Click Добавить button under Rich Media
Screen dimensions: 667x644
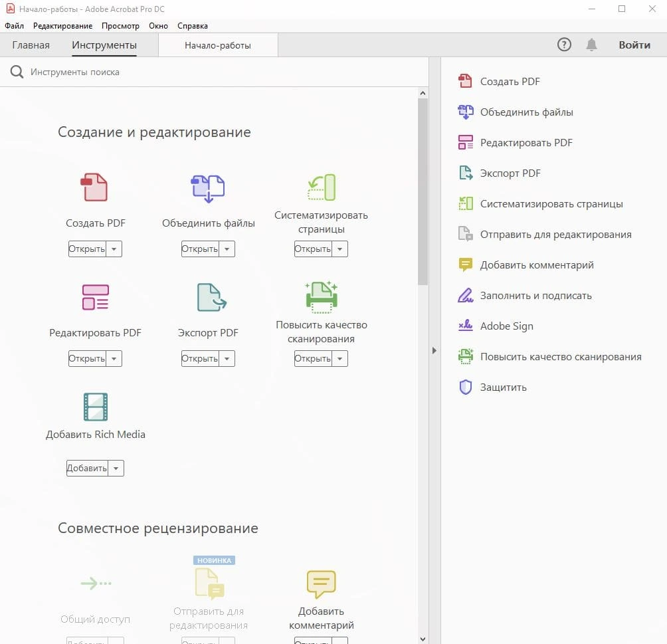tap(87, 468)
